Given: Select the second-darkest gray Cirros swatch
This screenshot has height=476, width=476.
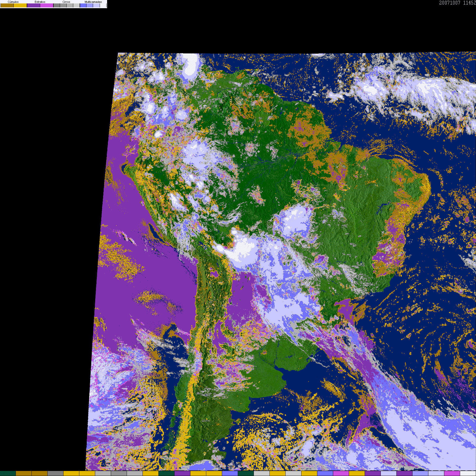Looking at the screenshot, I should pyautogui.click(x=63, y=6).
